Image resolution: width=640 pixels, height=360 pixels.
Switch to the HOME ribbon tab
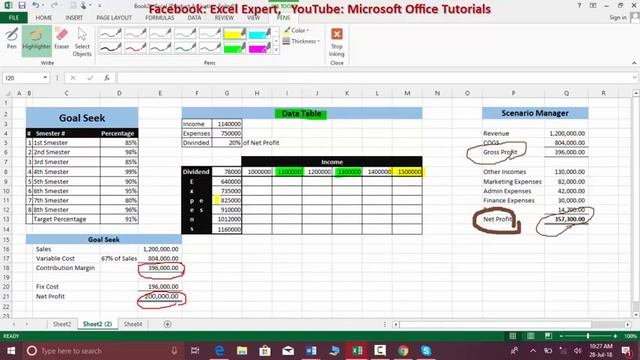click(43, 18)
